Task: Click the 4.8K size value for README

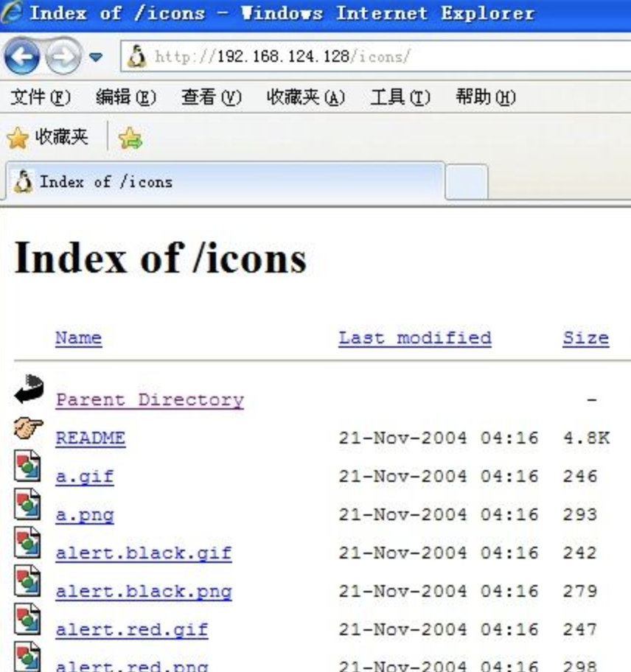Action: (586, 438)
